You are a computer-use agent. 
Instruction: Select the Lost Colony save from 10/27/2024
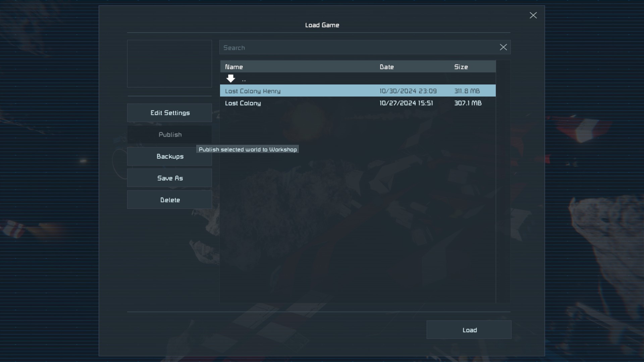tap(243, 103)
